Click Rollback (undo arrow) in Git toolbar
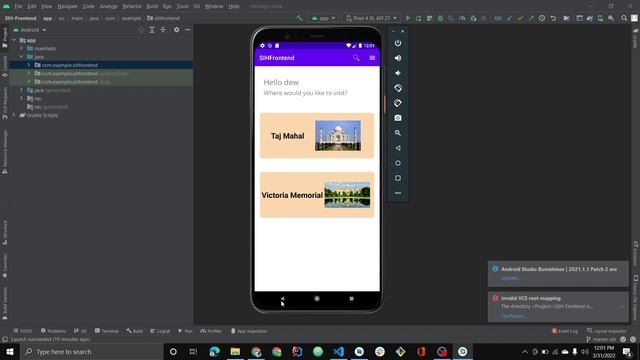 pos(553,18)
